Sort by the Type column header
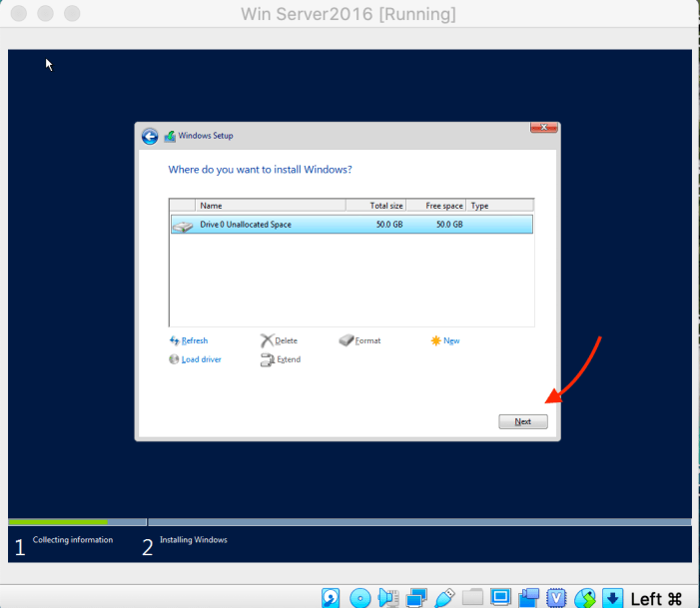The height and width of the screenshot is (608, 700). (x=500, y=206)
